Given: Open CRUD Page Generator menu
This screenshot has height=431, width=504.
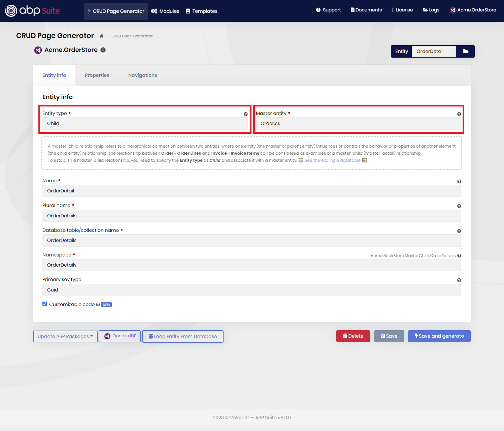Looking at the screenshot, I should click(x=116, y=11).
